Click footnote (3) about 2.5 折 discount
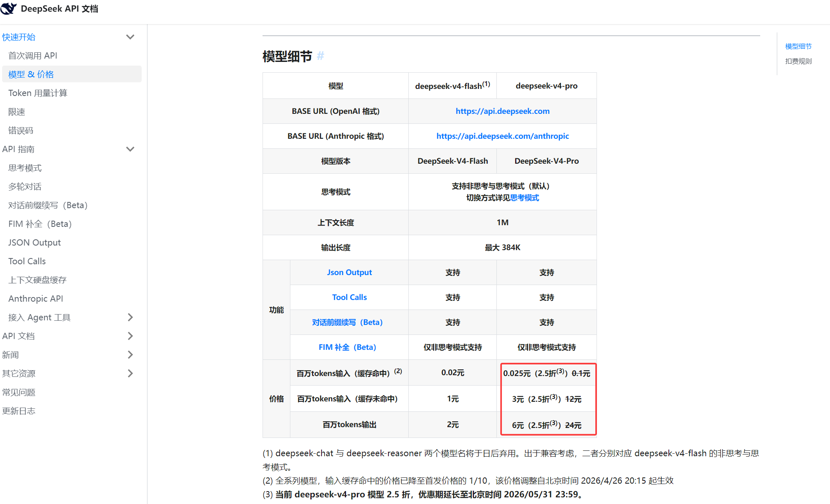Image resolution: width=830 pixels, height=504 pixels. pos(424,494)
